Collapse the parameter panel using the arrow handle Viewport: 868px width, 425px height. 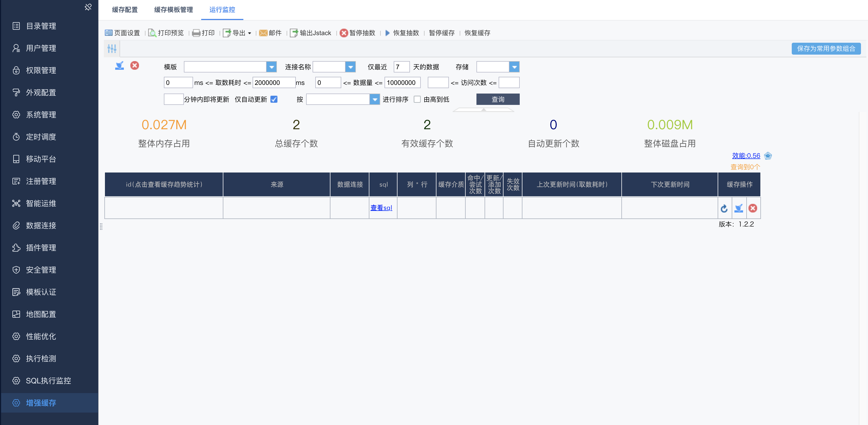[483, 110]
